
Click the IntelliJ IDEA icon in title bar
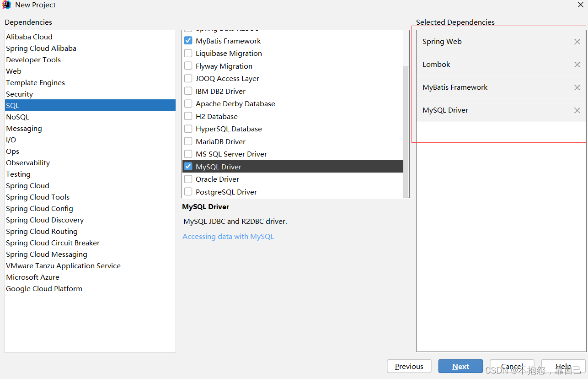pos(5,5)
